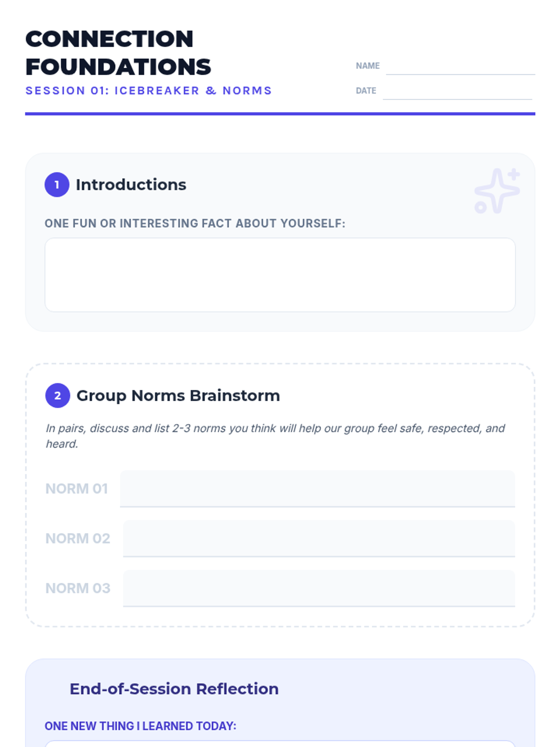The height and width of the screenshot is (747, 560).
Task: Click the Name input line
Action: click(460, 66)
